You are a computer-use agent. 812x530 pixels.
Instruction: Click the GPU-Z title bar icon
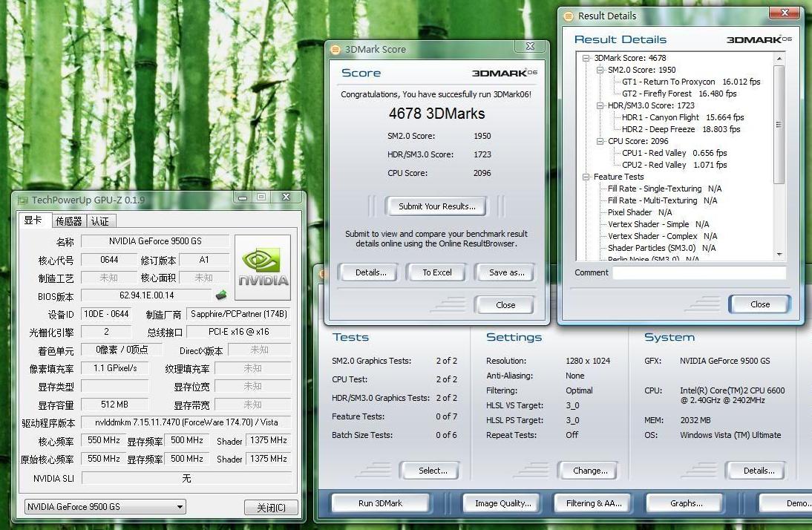tap(22, 200)
